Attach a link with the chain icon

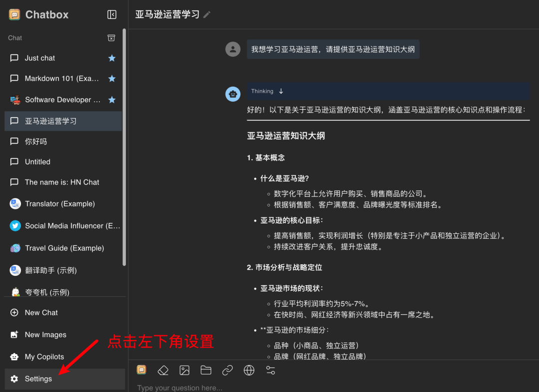228,371
